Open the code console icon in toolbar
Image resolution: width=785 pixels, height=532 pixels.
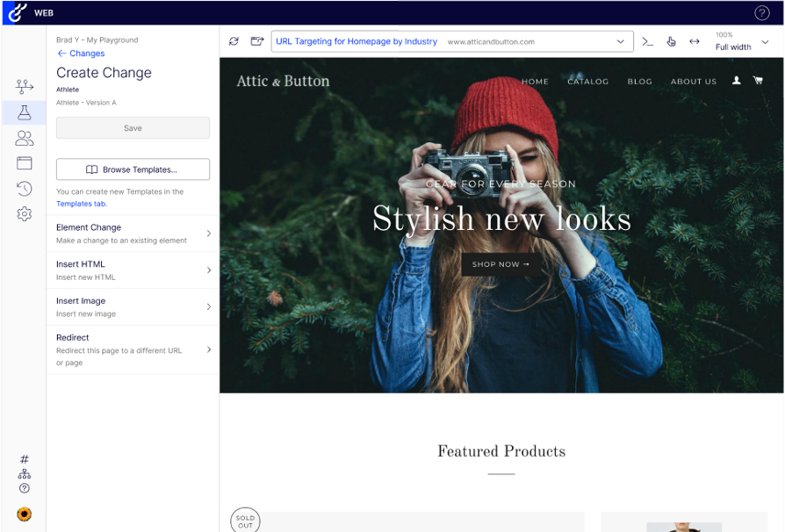coord(647,40)
